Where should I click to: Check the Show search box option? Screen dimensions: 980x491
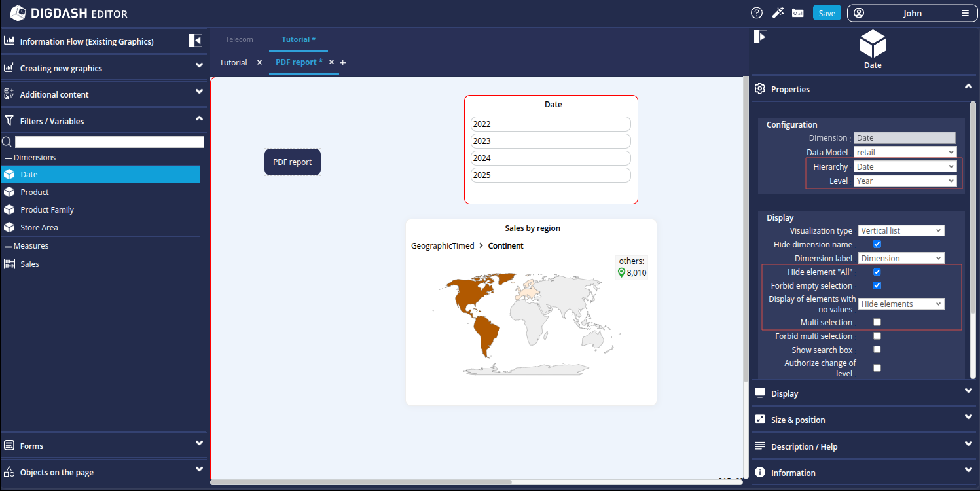coord(877,350)
